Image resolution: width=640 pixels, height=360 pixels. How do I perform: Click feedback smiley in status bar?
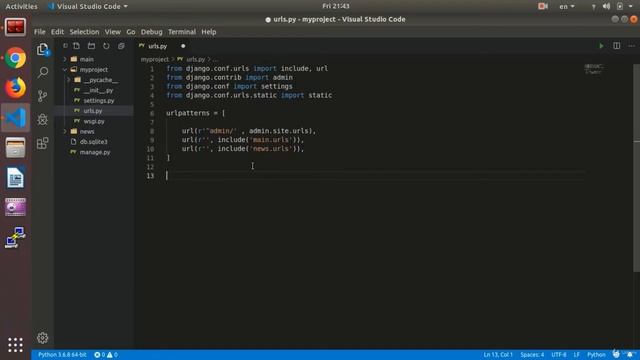tap(616, 354)
